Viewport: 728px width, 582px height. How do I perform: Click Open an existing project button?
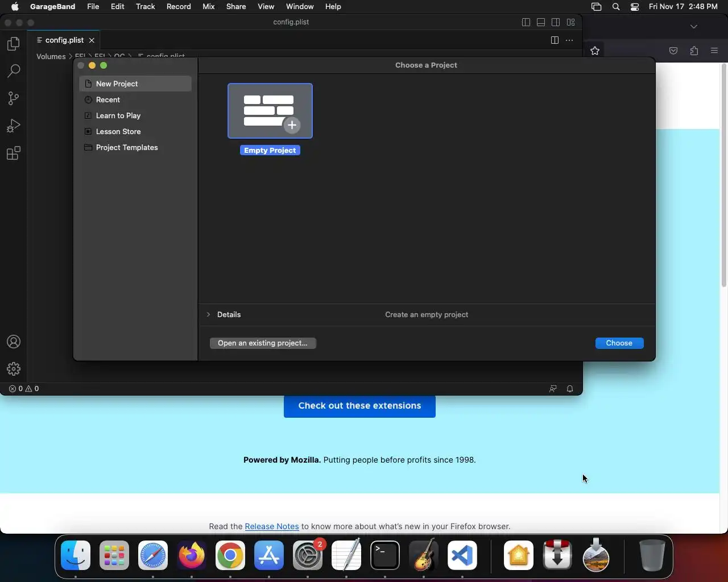click(263, 343)
